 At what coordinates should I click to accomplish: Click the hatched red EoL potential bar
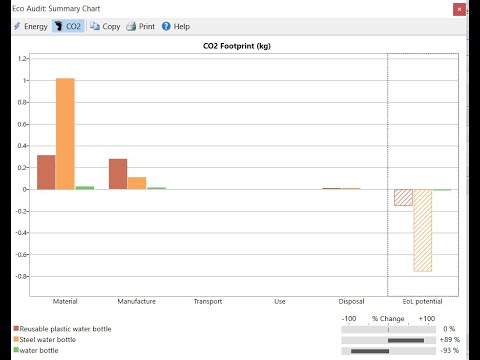[403, 198]
